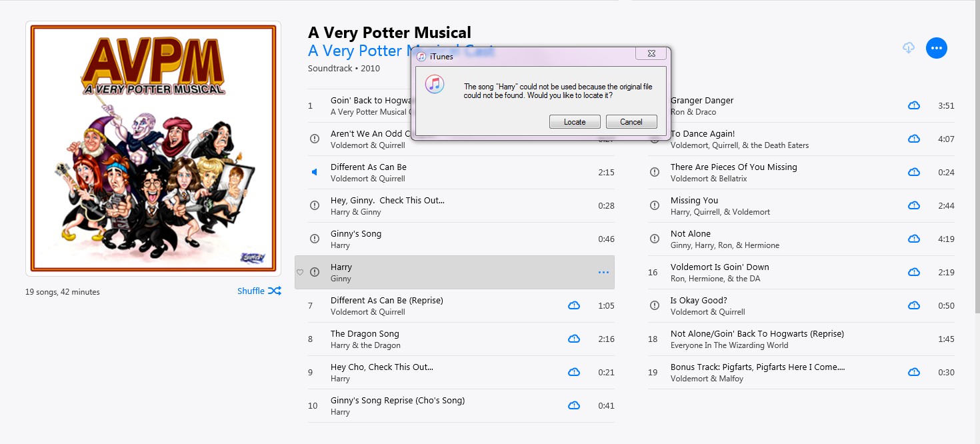Close the iTunes error dialog

click(651, 53)
